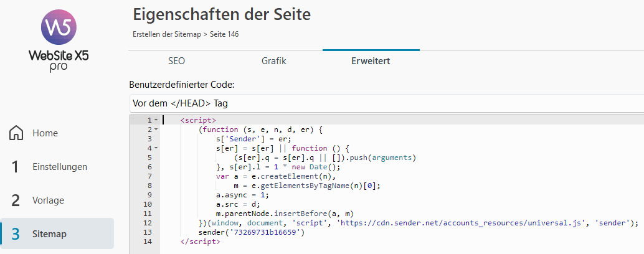Click line number 14 in the gutter

(147, 242)
